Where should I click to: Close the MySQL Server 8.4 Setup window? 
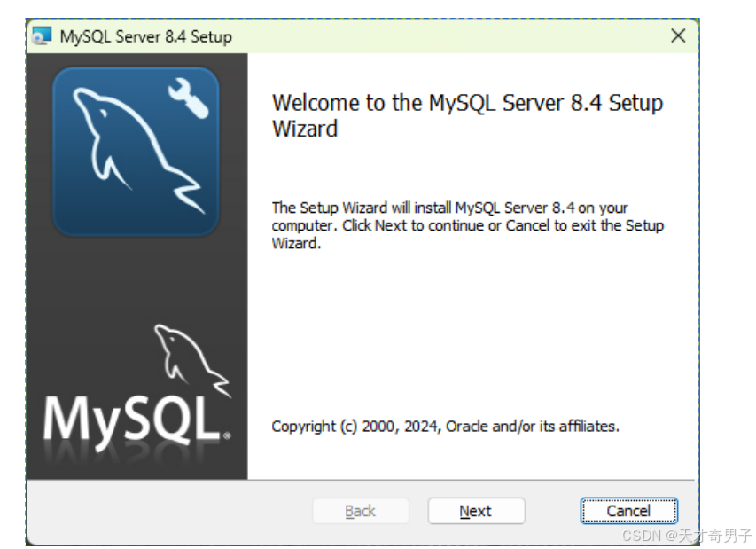[678, 35]
